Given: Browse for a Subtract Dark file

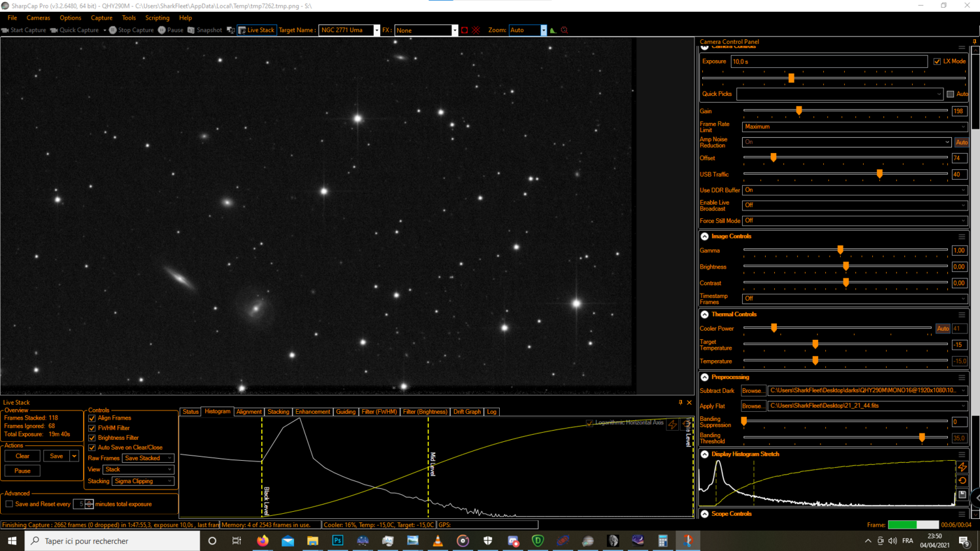Looking at the screenshot, I should tap(753, 390).
